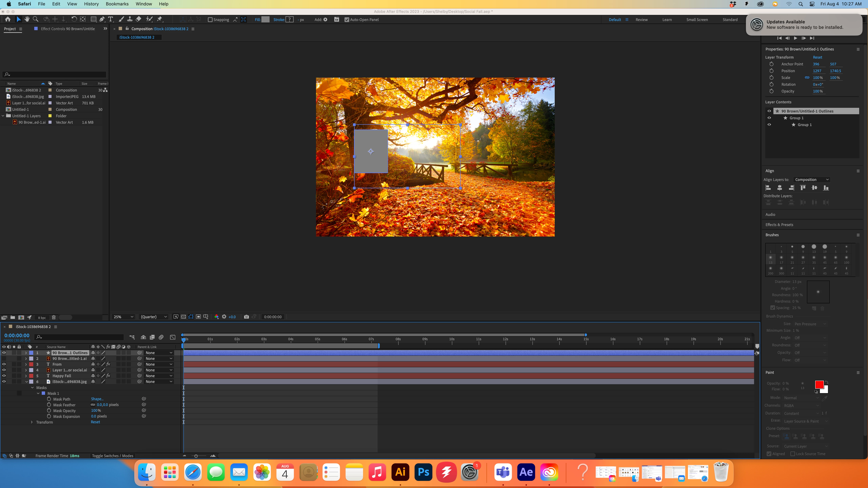The height and width of the screenshot is (488, 868).
Task: Select the Hand tool in toolbar
Action: pyautogui.click(x=27, y=19)
